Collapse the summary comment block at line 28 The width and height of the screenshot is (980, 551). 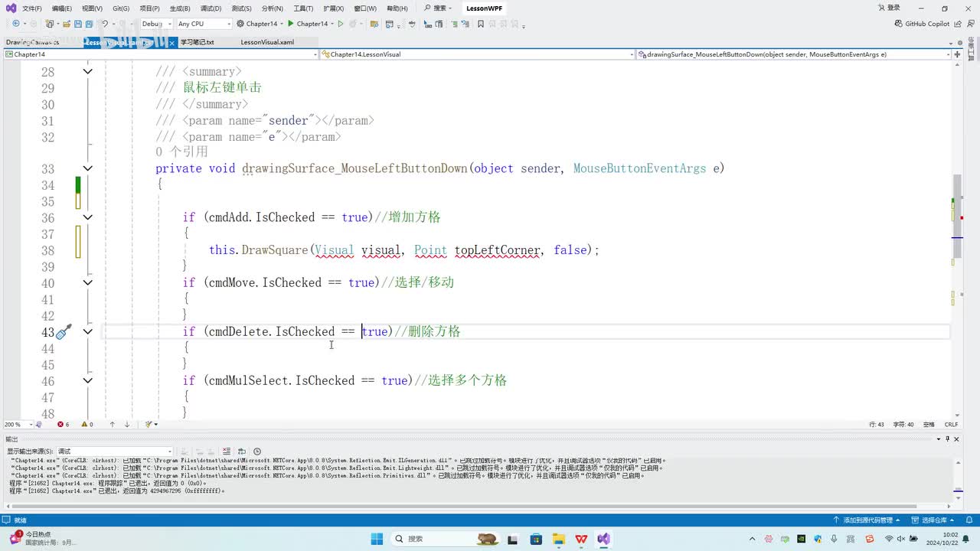tap(87, 71)
